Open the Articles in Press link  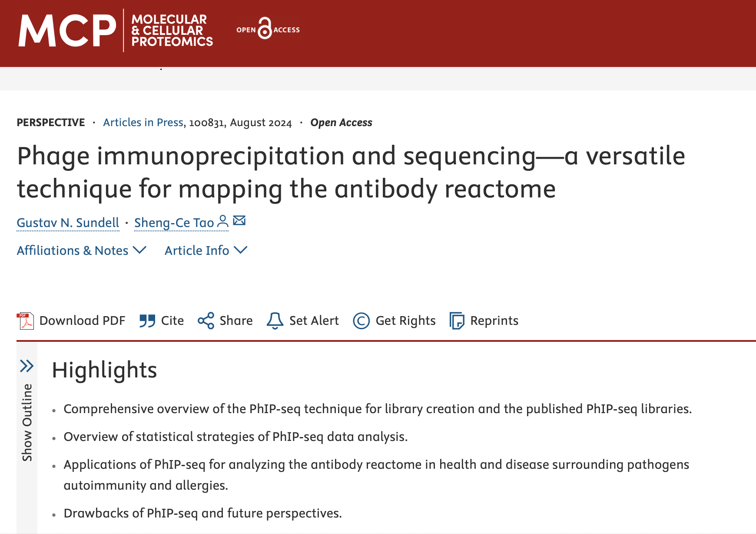pyautogui.click(x=143, y=123)
